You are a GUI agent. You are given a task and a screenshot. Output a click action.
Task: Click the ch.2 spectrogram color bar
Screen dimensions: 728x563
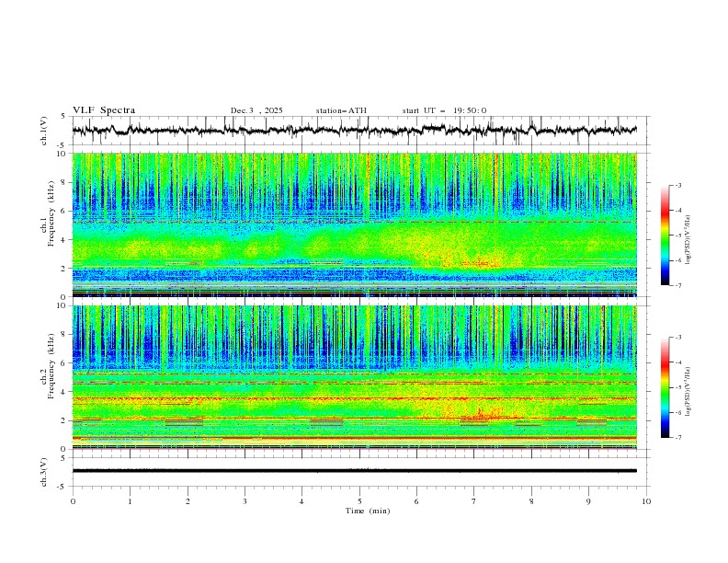point(665,387)
